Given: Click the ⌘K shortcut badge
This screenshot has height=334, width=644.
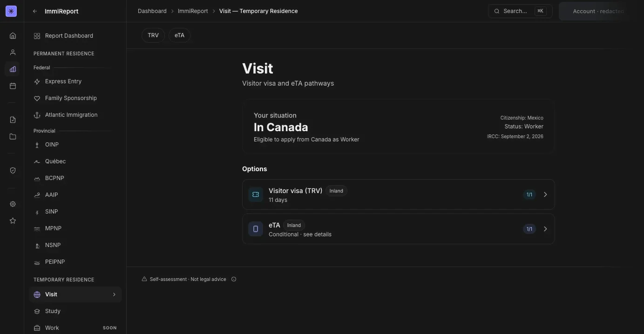Looking at the screenshot, I should (x=540, y=11).
